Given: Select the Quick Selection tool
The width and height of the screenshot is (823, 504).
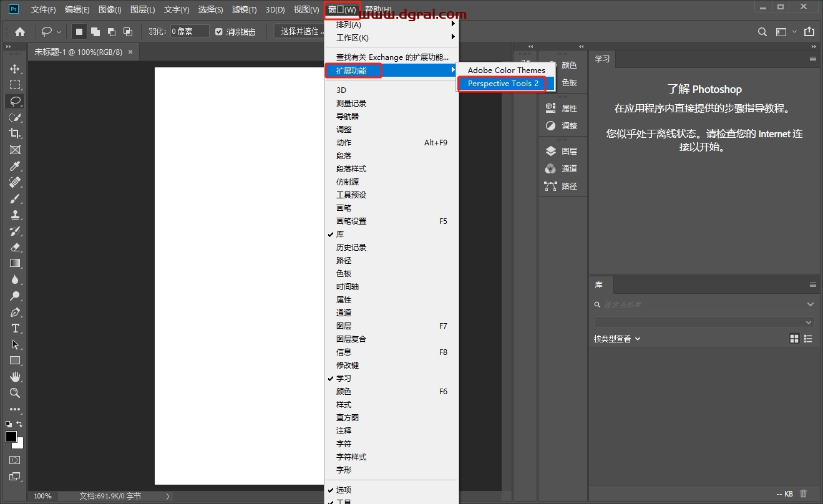Looking at the screenshot, I should [x=15, y=117].
